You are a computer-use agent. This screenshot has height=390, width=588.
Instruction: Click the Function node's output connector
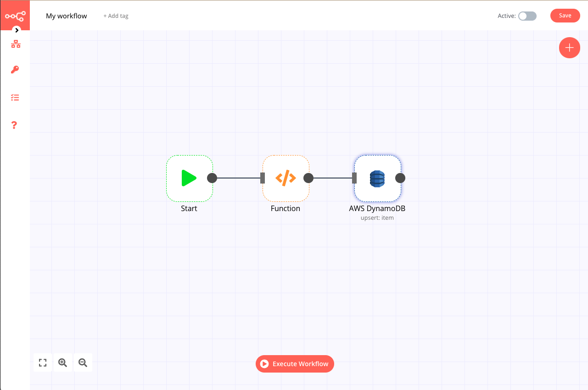[x=308, y=178]
